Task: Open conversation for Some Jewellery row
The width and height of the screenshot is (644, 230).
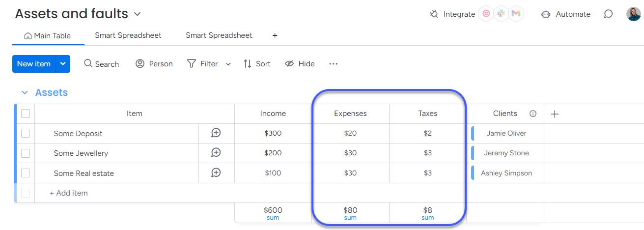Action: point(216,153)
